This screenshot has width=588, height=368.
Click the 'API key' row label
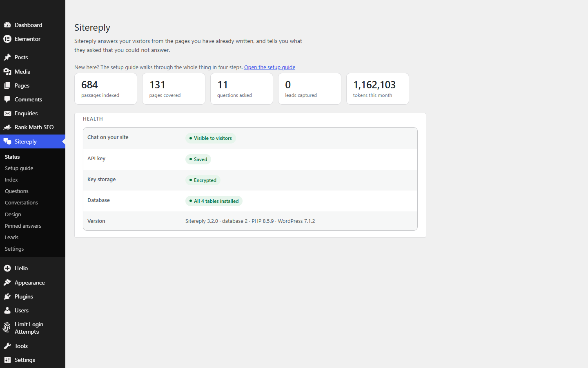pos(96,158)
